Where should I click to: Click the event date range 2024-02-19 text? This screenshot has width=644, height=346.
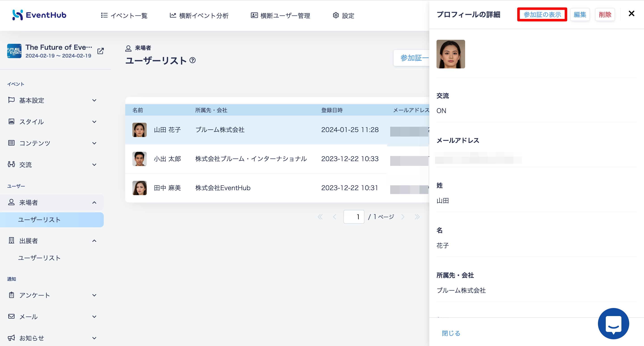click(58, 55)
